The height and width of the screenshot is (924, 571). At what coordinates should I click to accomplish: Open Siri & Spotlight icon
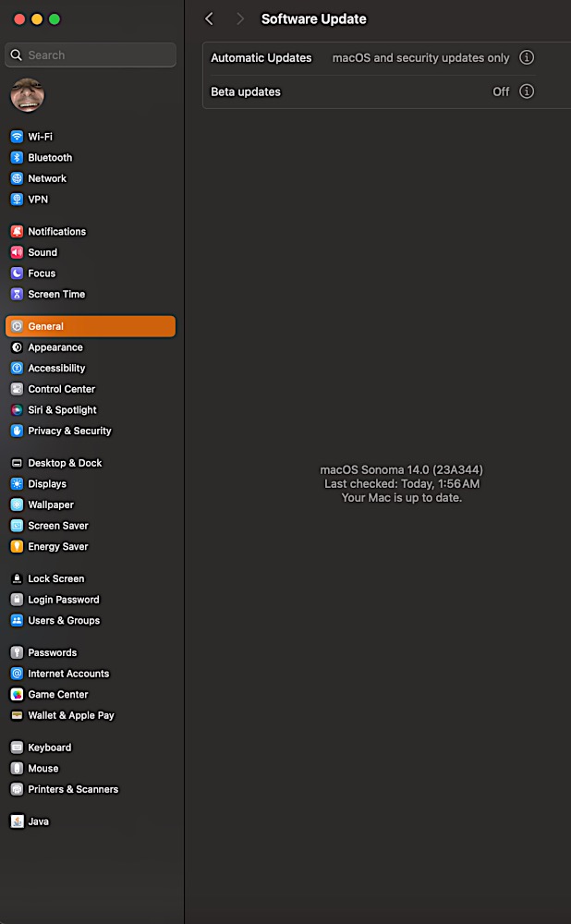click(x=17, y=410)
